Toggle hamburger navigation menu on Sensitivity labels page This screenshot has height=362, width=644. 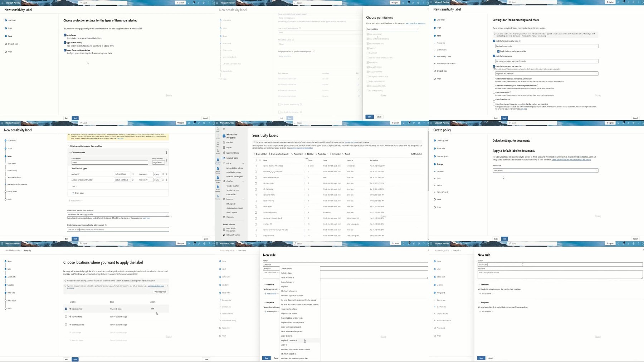pos(224,129)
